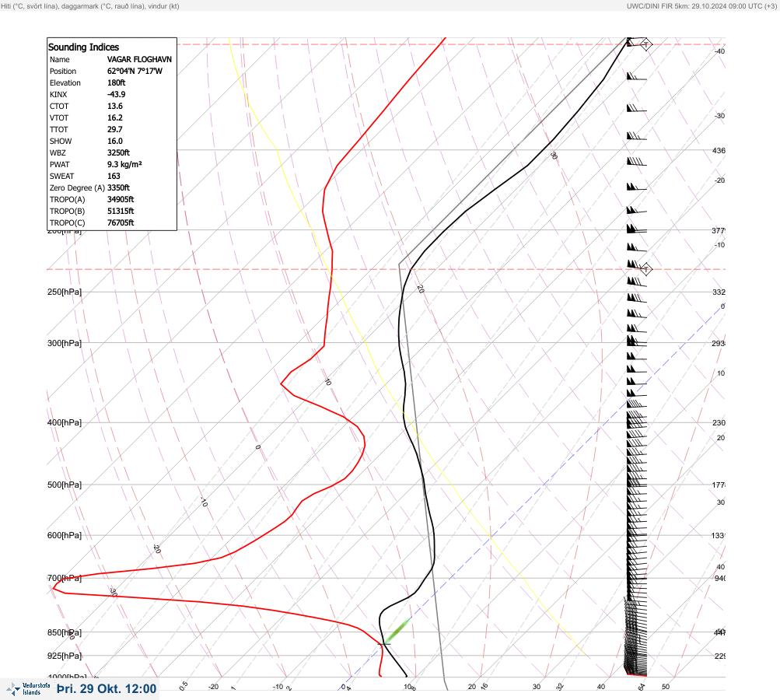Click the 500[hPa] pressure label
The width and height of the screenshot is (780, 700).
pyautogui.click(x=65, y=485)
